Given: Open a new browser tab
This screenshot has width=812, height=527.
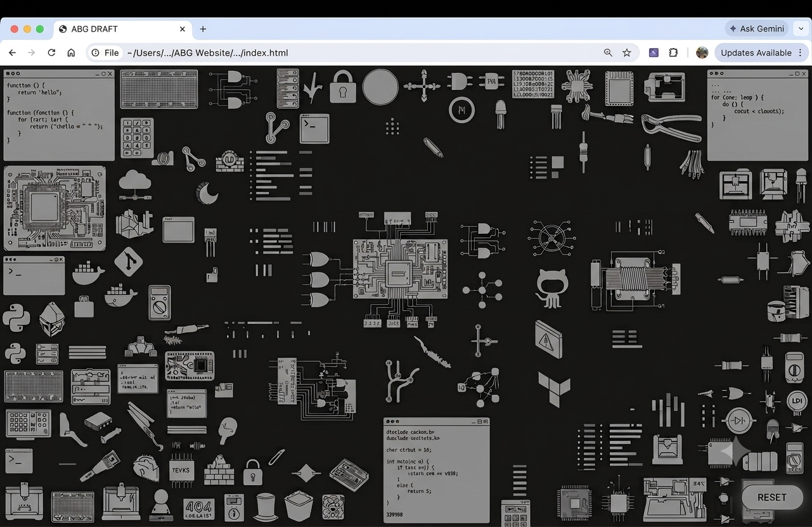Looking at the screenshot, I should tap(203, 29).
